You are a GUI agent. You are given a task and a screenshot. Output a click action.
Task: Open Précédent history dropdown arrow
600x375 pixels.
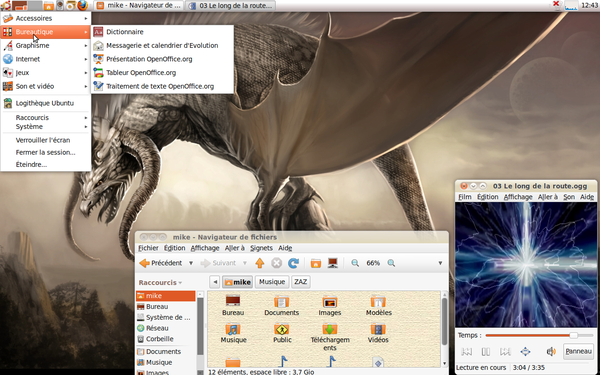coord(191,263)
